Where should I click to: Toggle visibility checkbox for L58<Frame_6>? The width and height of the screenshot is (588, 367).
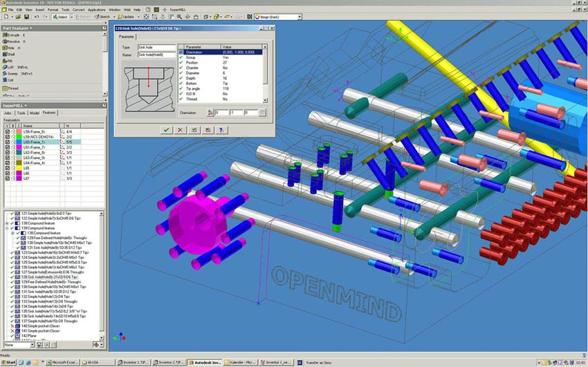pyautogui.click(x=7, y=132)
